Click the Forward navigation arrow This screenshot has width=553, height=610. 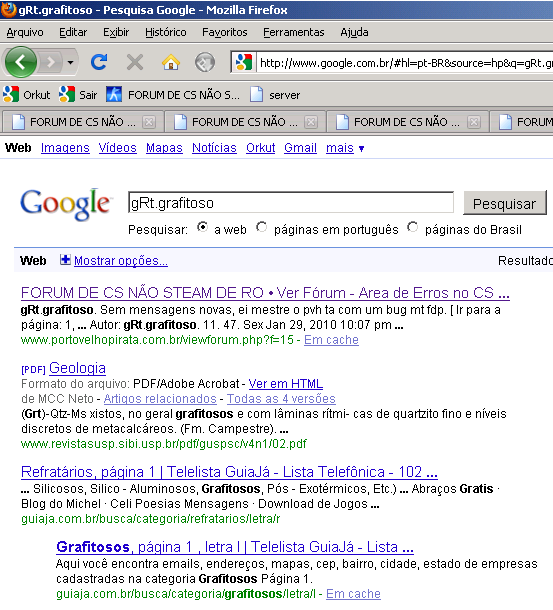pyautogui.click(x=51, y=62)
